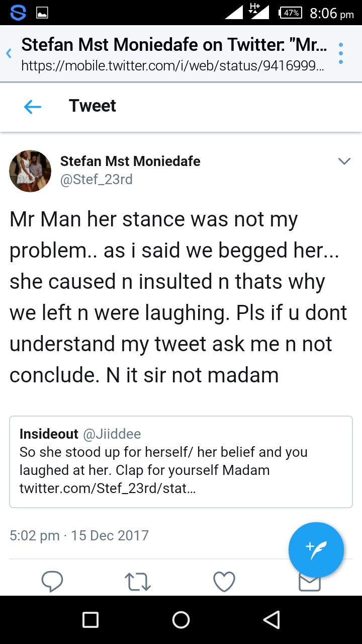Open Stefan Mst Moniedafe's profile picture
The width and height of the screenshot is (362, 644).
[x=30, y=171]
